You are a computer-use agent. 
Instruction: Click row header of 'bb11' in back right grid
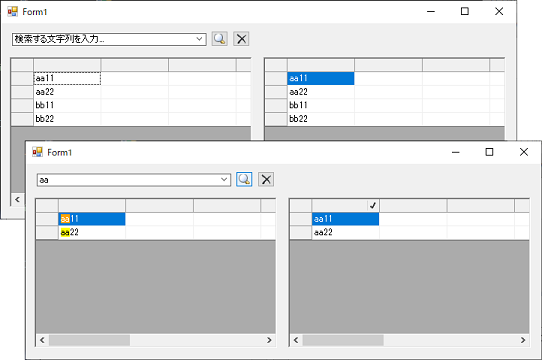(276, 105)
